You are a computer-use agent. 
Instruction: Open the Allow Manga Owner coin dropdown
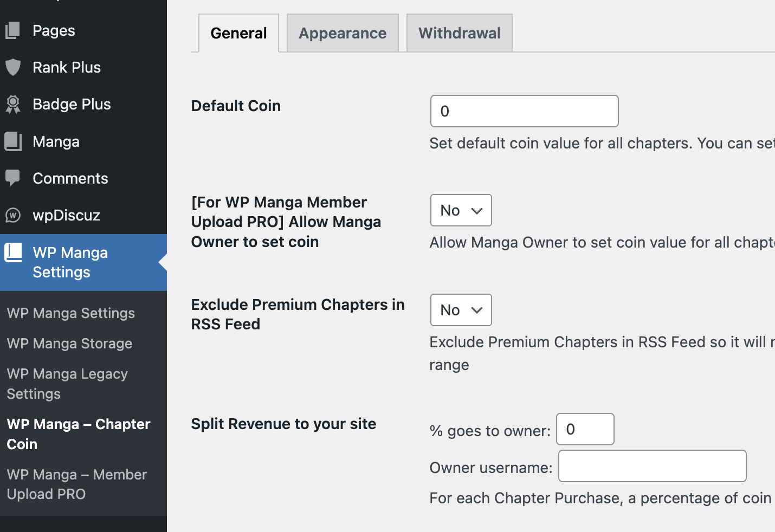[x=461, y=210]
